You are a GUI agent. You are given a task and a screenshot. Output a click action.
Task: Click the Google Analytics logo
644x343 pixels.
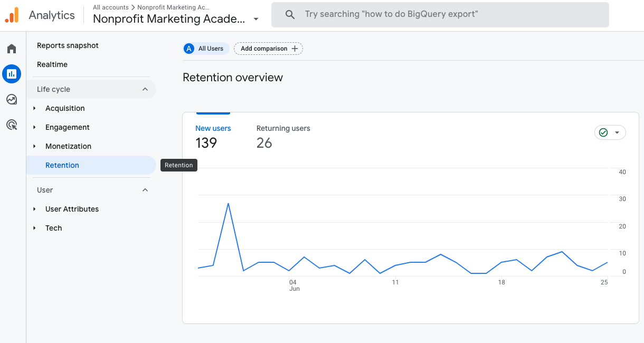[12, 15]
